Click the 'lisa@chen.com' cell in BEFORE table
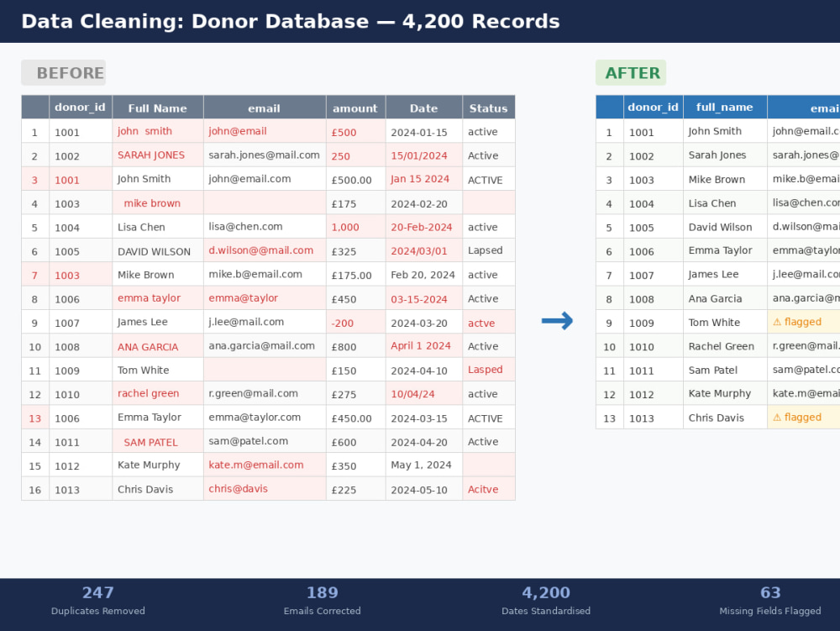Screen dimensions: 840x631 point(265,227)
